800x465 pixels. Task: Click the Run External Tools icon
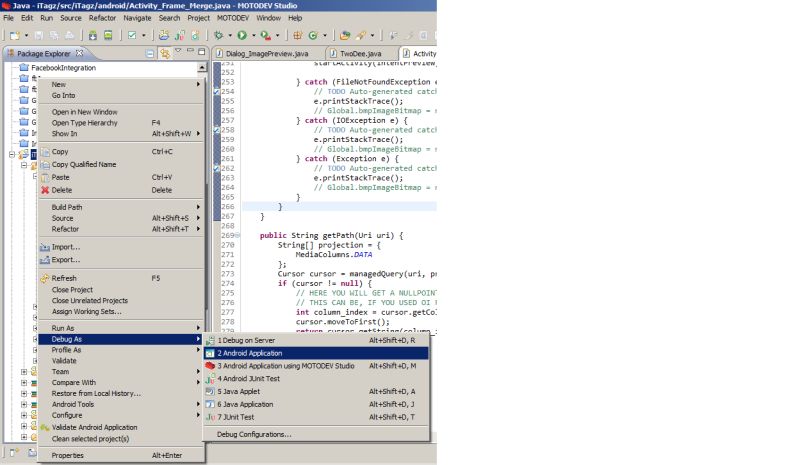tap(265, 36)
